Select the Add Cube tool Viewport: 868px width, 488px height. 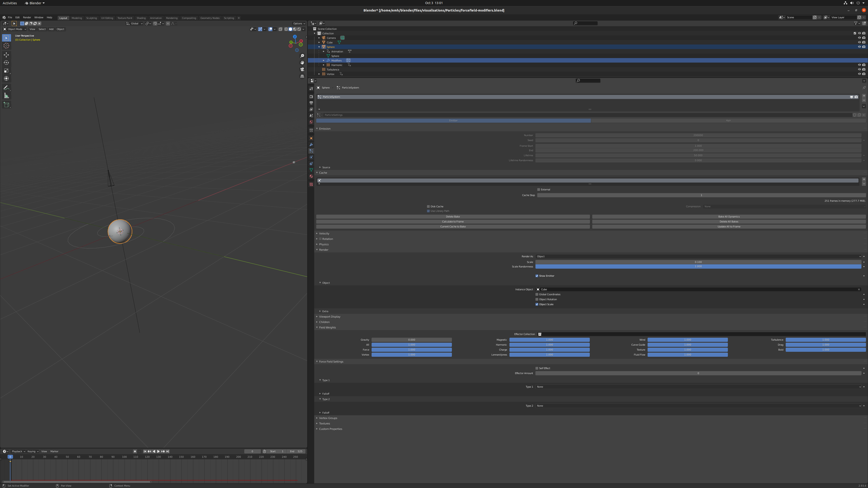(6, 105)
